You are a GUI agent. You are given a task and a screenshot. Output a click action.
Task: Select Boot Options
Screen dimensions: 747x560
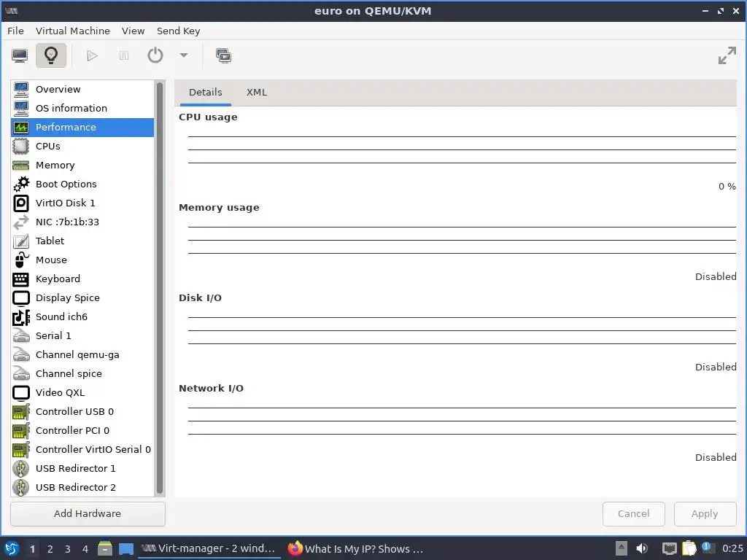click(82, 184)
